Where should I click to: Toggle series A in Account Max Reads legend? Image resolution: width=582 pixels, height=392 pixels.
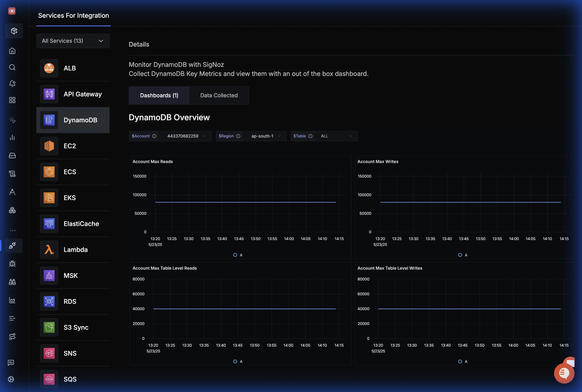238,255
